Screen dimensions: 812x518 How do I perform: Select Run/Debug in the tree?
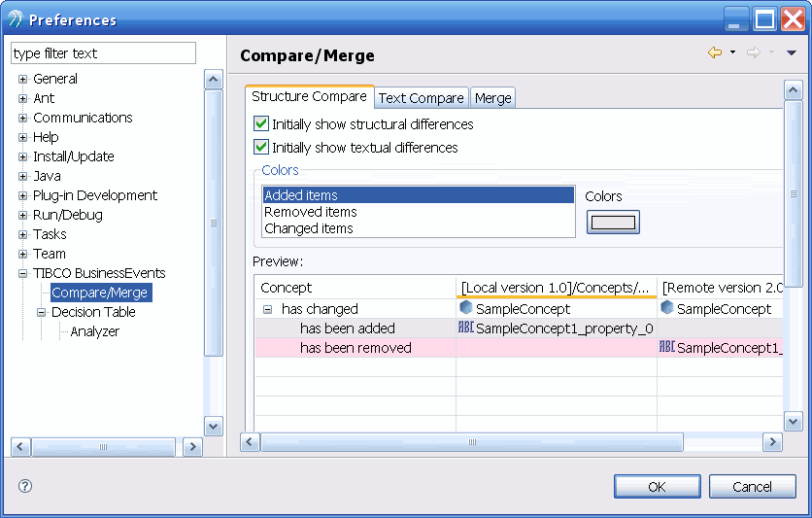[x=68, y=215]
